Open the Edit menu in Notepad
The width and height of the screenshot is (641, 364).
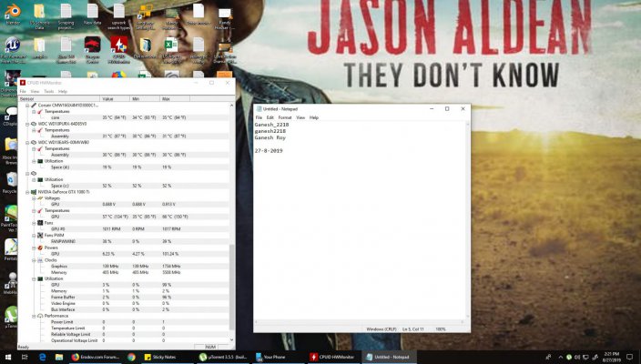coord(270,117)
